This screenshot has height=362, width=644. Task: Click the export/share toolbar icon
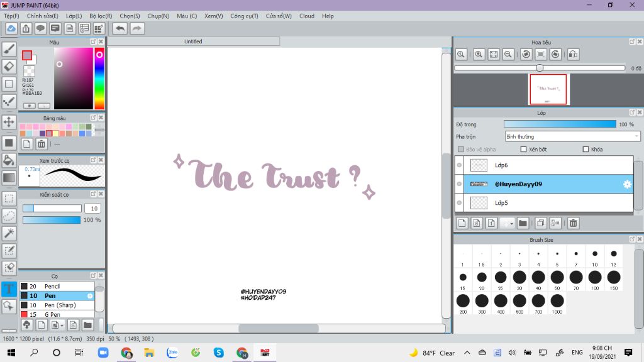[x=26, y=28]
